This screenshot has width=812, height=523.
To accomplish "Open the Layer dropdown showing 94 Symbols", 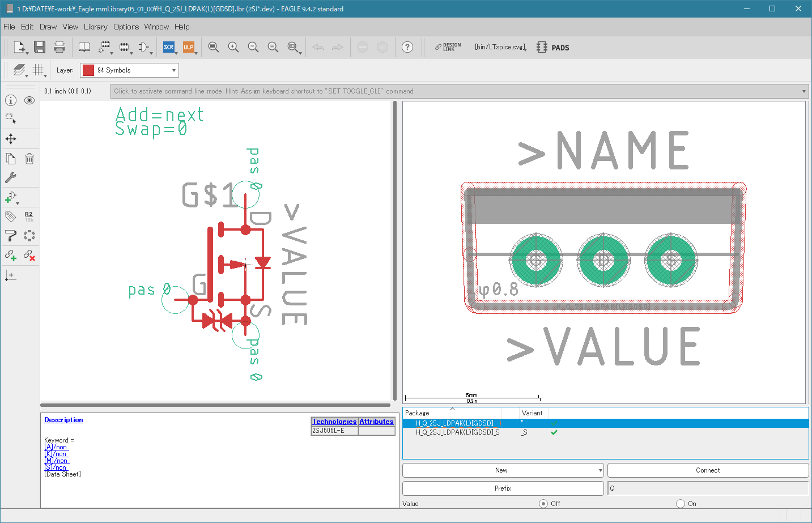I will coord(129,70).
